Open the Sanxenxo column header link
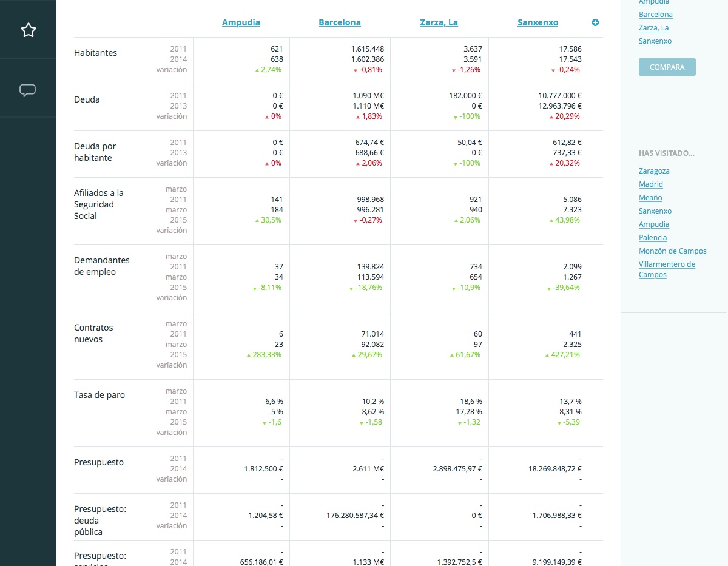The width and height of the screenshot is (728, 566). (538, 22)
